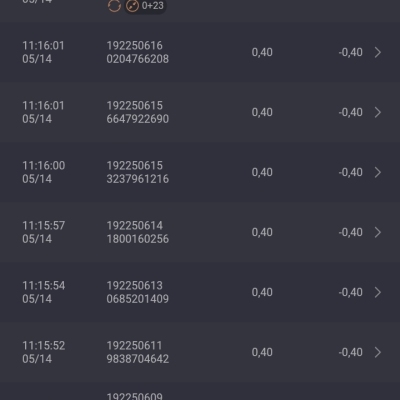
Task: Expand entry 1922506156647922690 via its chevron
Action: point(378,112)
